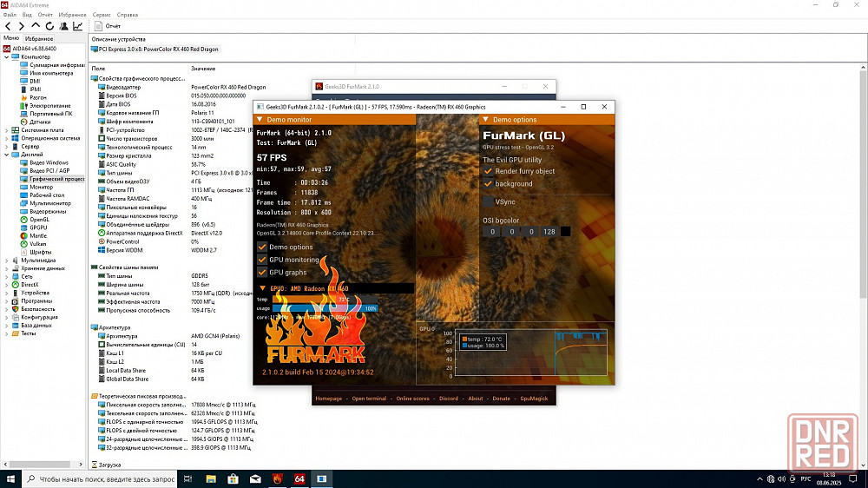868x488 pixels.
Task: Click the GPU usage 100% bar
Action: pyautogui.click(x=325, y=308)
